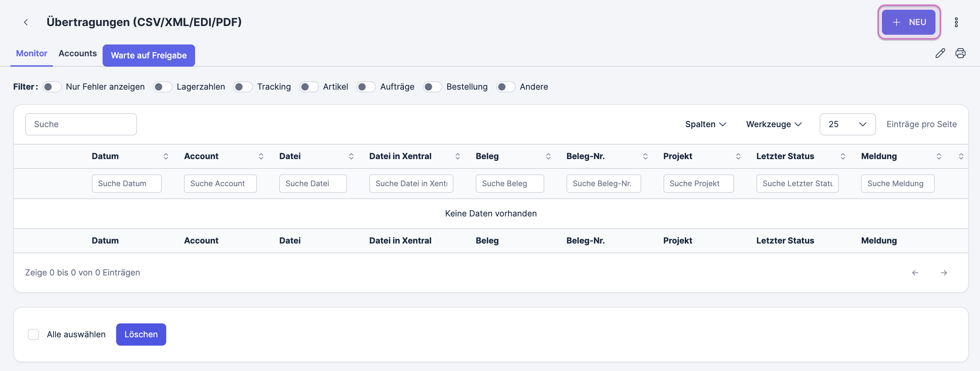Click the pencil edit icon
The width and height of the screenshot is (980, 371).
pyautogui.click(x=940, y=53)
